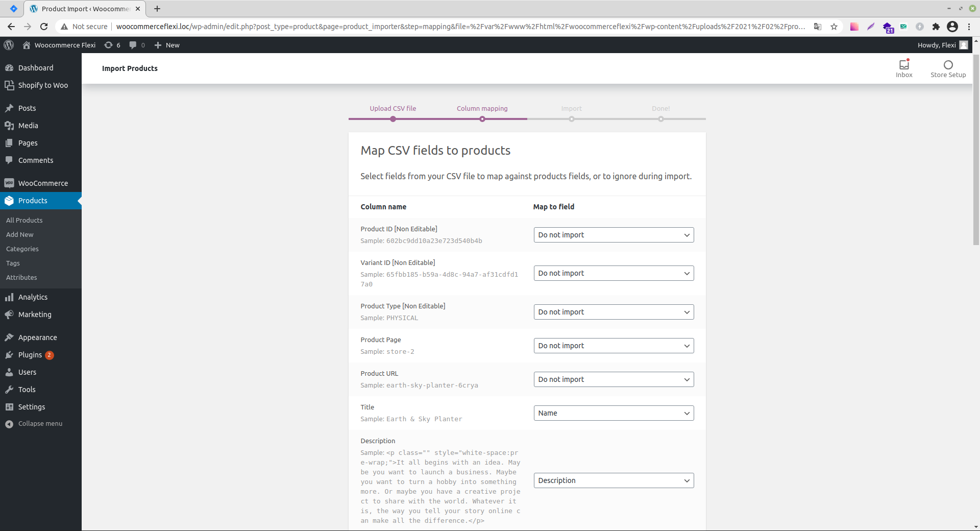The height and width of the screenshot is (531, 980).
Task: Open Description field mapping dropdown
Action: 614,480
